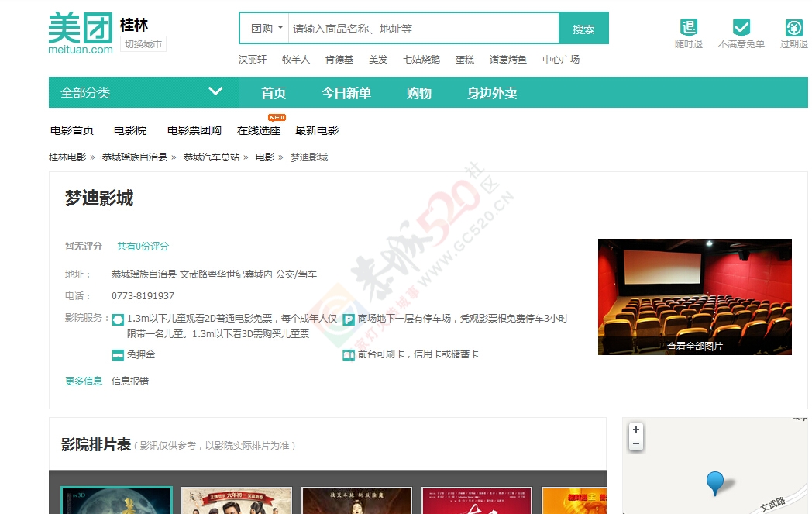Click the 搜索 search button
Viewport: 812px width, 514px height.
tap(583, 29)
